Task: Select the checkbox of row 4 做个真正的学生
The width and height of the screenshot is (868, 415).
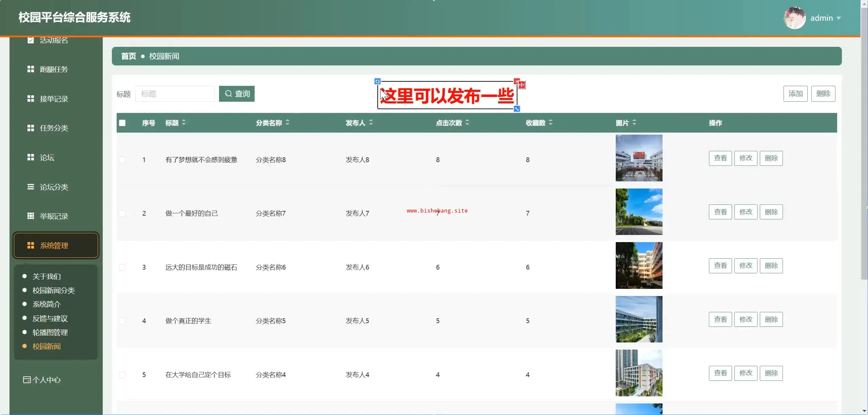Action: tap(122, 321)
